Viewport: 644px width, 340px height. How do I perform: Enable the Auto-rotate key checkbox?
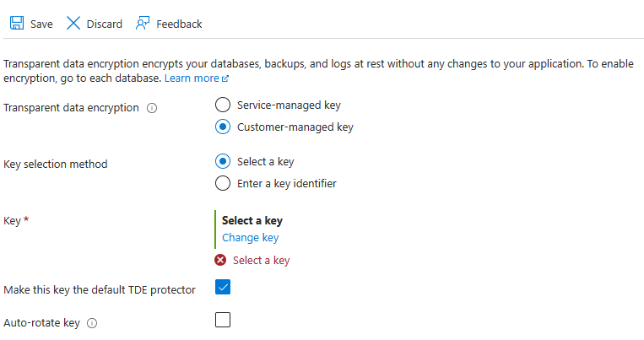223,320
